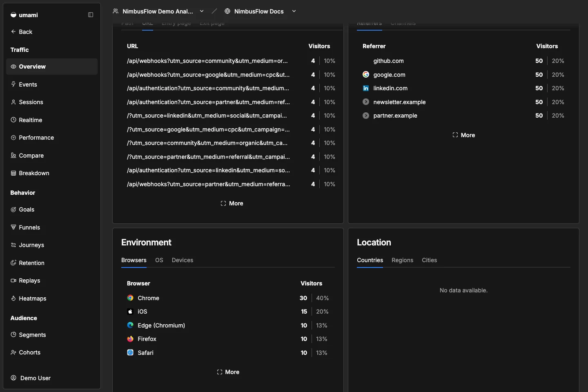Click the Edge (Chromium) browser name
Viewport: 588px width, 392px height.
[161, 325]
